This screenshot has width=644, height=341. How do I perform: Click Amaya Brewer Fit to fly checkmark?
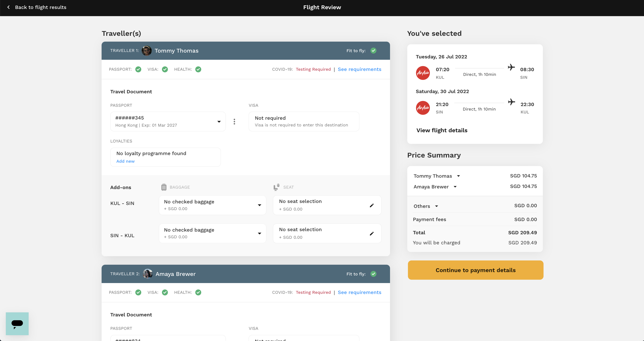[373, 274]
